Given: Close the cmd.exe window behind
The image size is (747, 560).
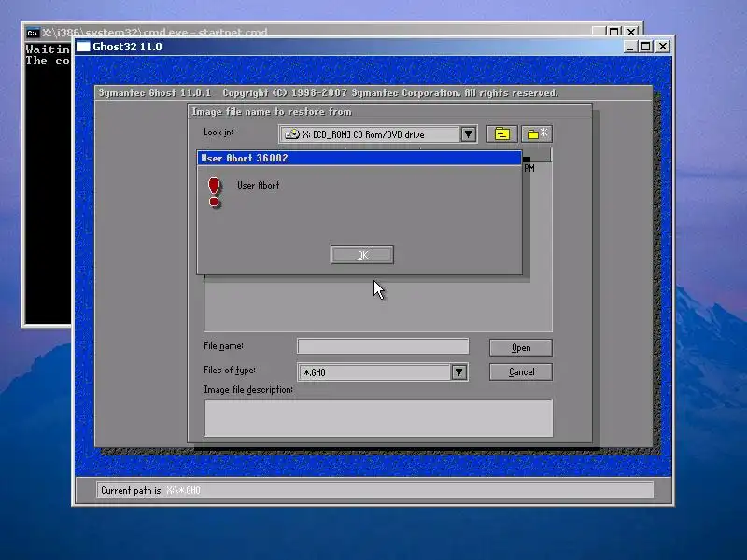Looking at the screenshot, I should point(631,32).
